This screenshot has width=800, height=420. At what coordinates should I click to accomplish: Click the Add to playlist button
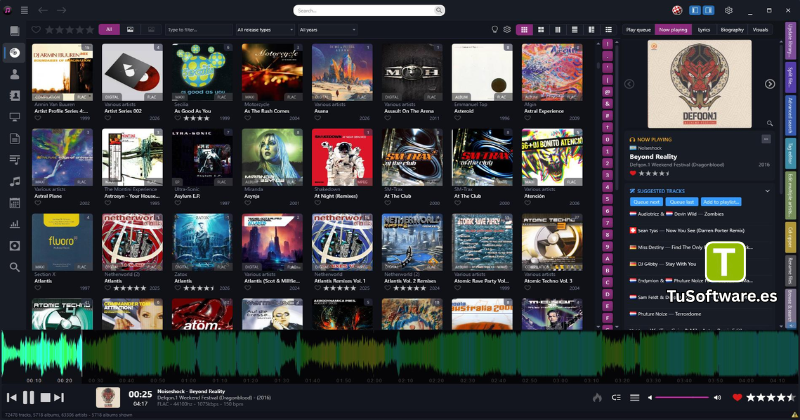(721, 202)
